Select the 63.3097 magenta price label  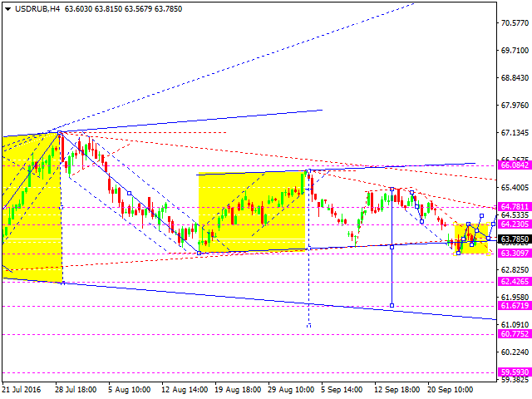[x=515, y=253]
